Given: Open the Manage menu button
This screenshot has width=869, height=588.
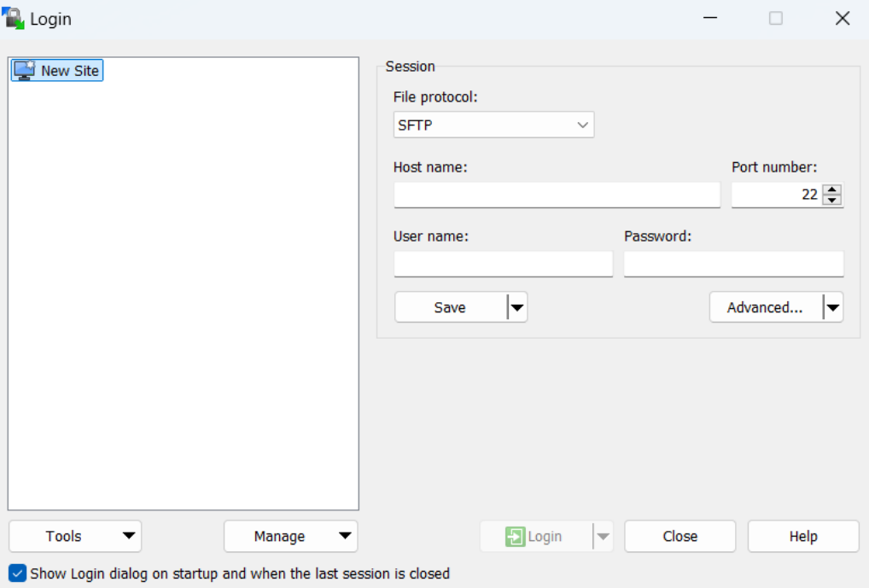Looking at the screenshot, I should [x=290, y=536].
